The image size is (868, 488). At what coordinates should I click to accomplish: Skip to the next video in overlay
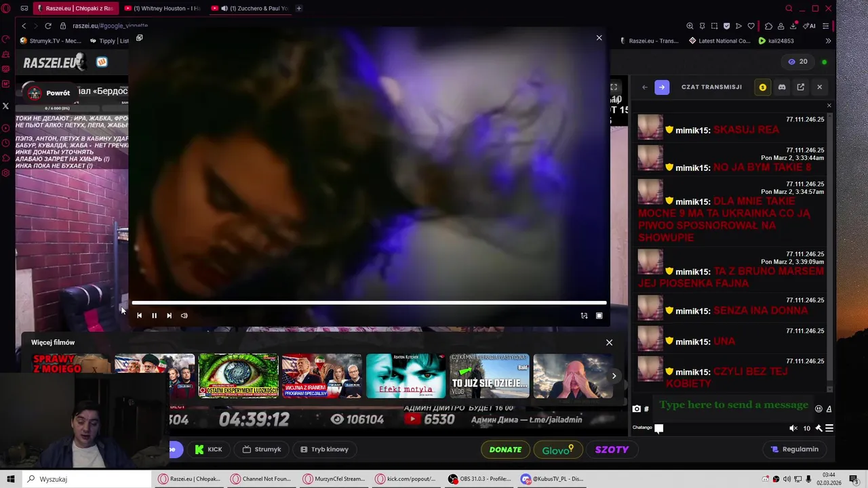[169, 315]
